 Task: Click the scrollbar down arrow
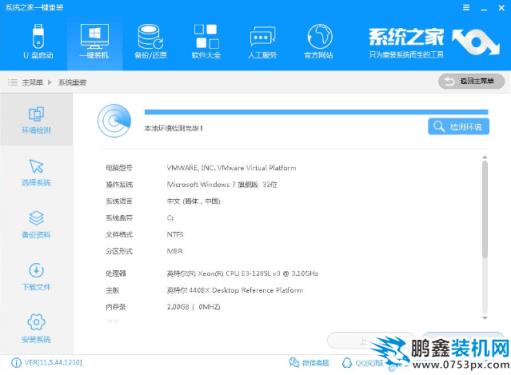tap(485, 318)
